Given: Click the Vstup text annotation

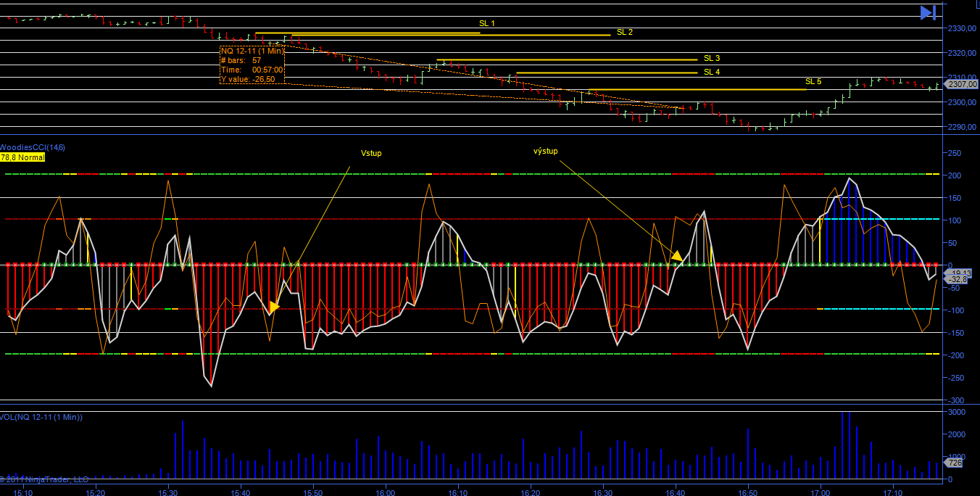Looking at the screenshot, I should pos(370,153).
